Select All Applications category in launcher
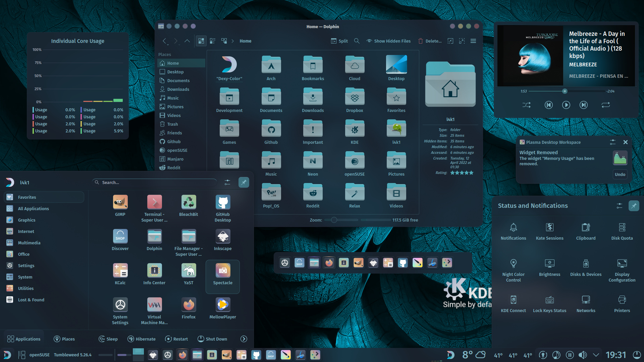Viewport: 644px width, 362px height. pyautogui.click(x=44, y=208)
